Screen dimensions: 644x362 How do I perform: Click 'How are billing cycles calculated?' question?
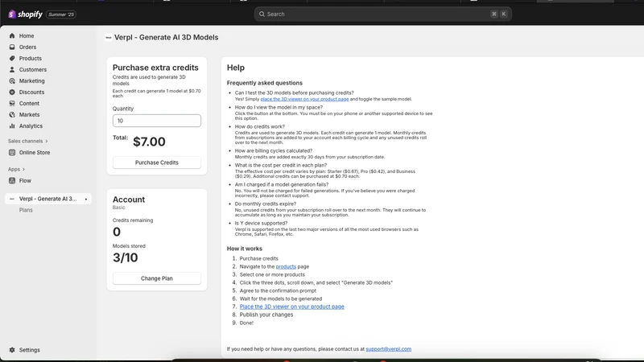pos(274,151)
